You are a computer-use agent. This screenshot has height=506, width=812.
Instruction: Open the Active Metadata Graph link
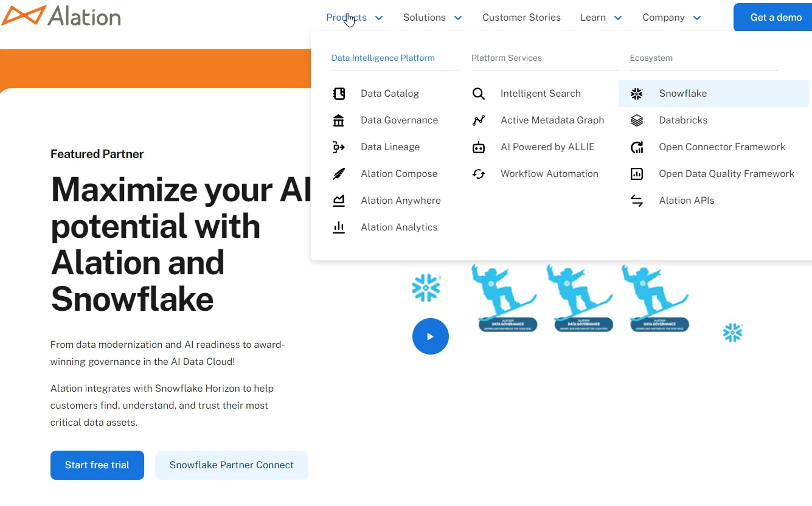pos(552,120)
